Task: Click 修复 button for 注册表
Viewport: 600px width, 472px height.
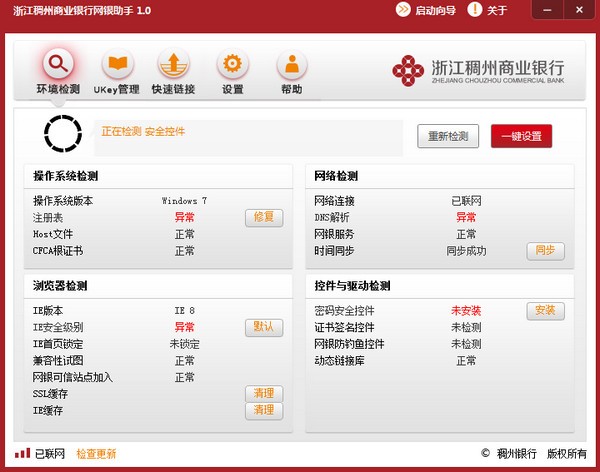Action: click(264, 217)
